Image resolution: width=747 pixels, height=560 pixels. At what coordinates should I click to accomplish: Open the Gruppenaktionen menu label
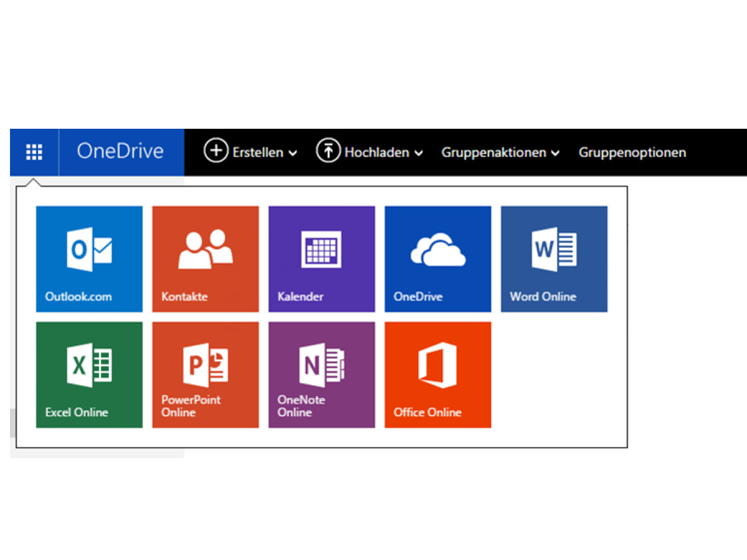coord(494,152)
